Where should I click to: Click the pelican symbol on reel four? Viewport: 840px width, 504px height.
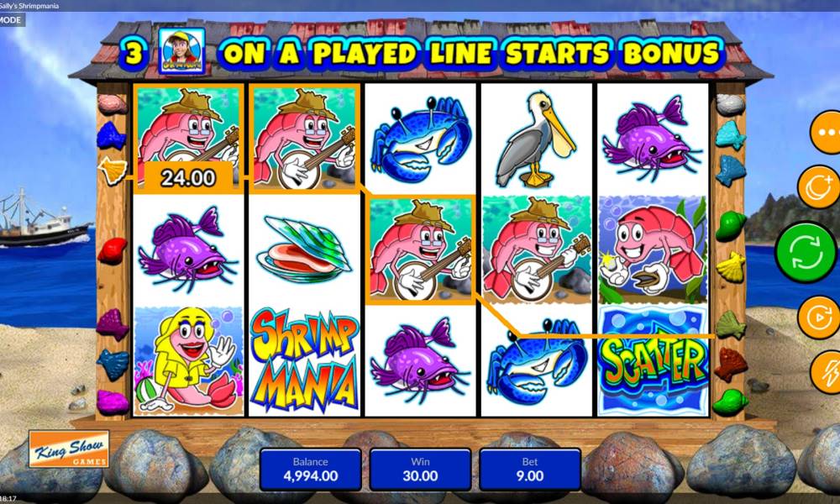pos(536,139)
